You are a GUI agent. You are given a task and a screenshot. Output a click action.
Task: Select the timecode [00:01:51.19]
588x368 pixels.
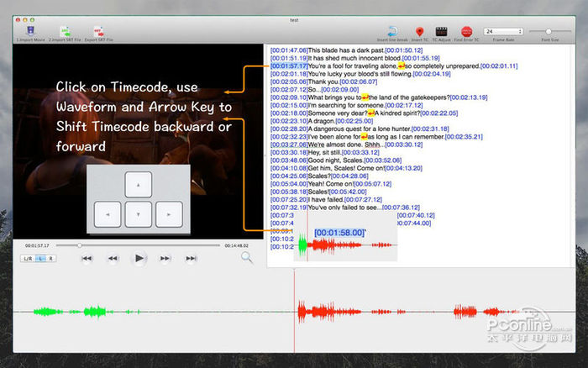[x=289, y=58]
